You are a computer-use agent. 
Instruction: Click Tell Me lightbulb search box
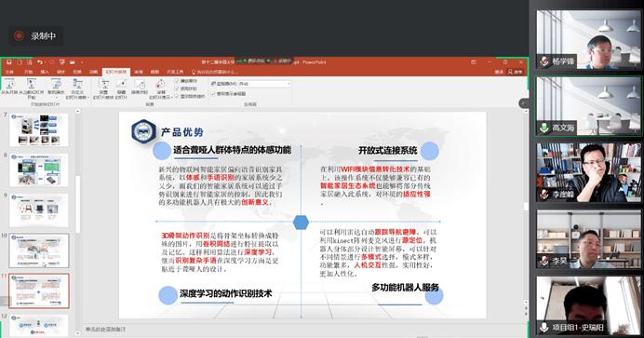click(x=215, y=72)
